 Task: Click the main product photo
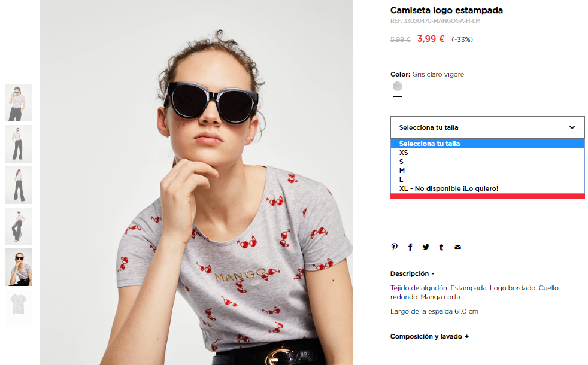point(196,182)
